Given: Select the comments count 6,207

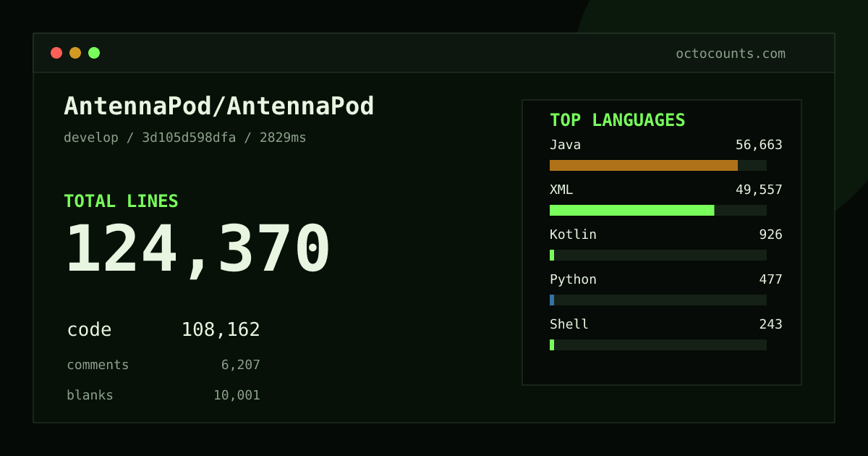Looking at the screenshot, I should [x=241, y=366].
